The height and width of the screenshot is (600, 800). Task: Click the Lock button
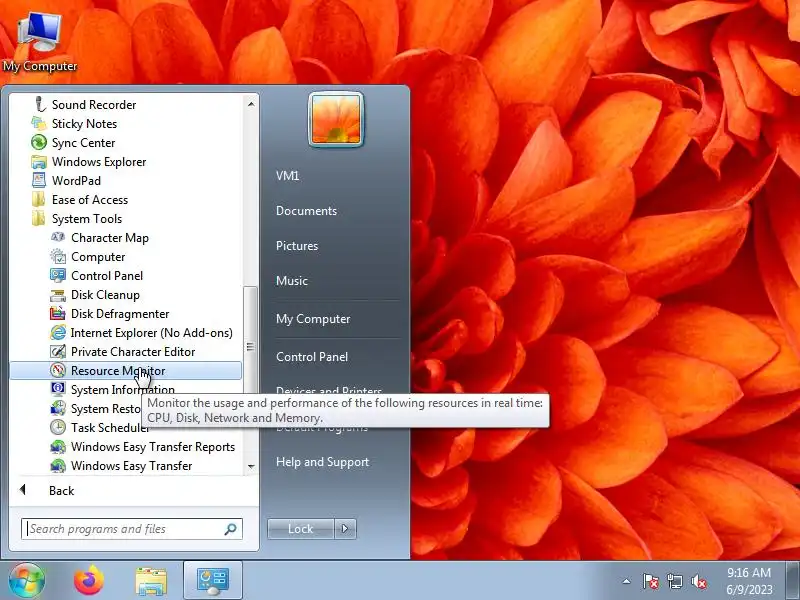pyautogui.click(x=301, y=529)
